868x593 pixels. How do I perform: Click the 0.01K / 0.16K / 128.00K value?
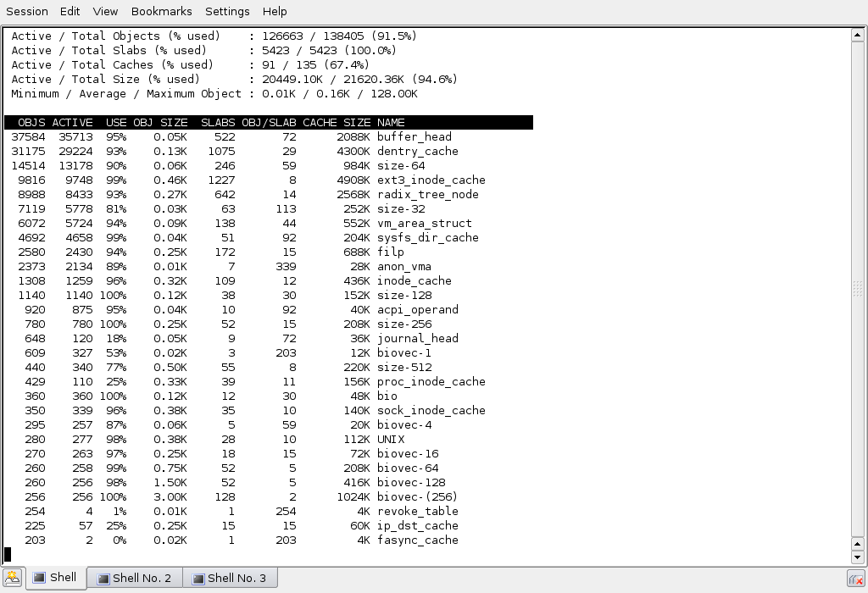coord(339,93)
